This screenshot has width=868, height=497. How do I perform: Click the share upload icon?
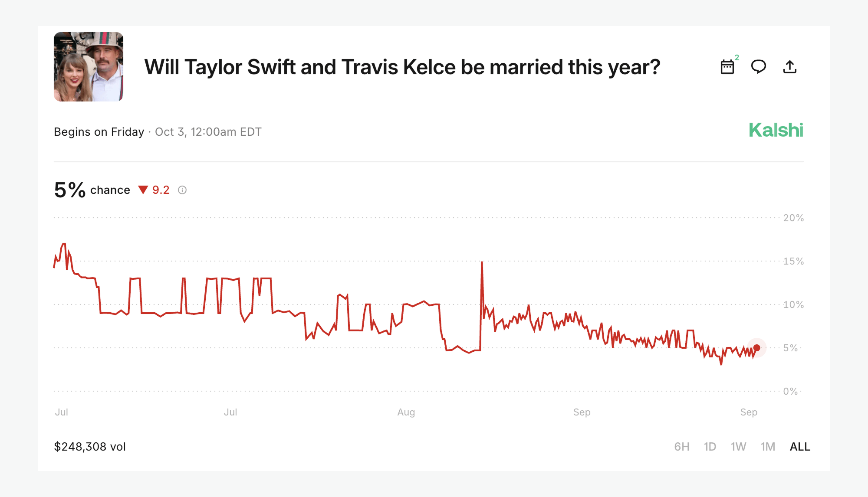tap(789, 67)
